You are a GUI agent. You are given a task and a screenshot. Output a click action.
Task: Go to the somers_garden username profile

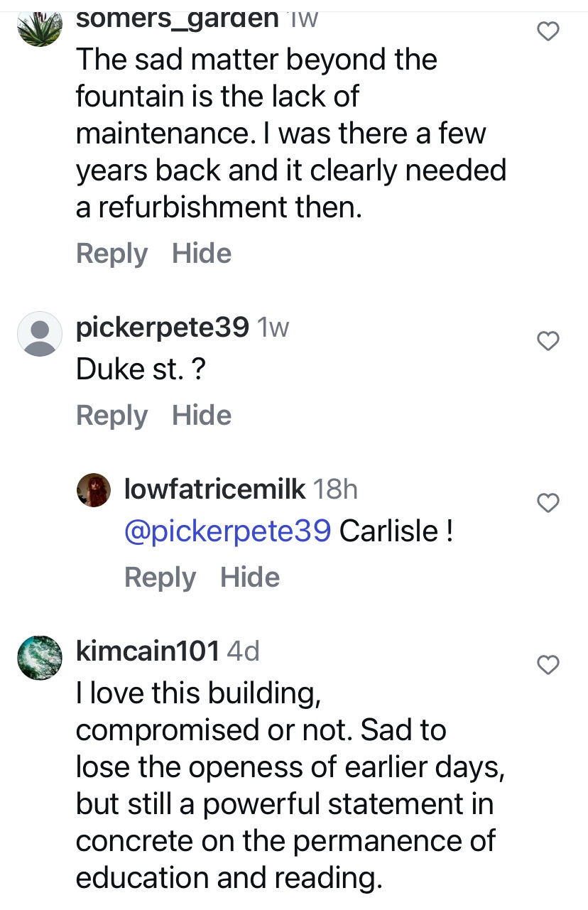pos(177,18)
